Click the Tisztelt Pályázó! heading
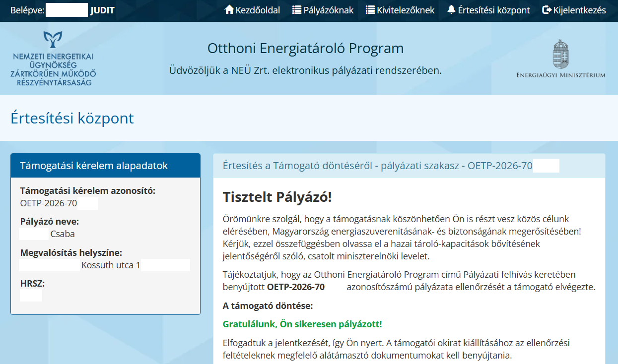The image size is (618, 364). coord(277,197)
